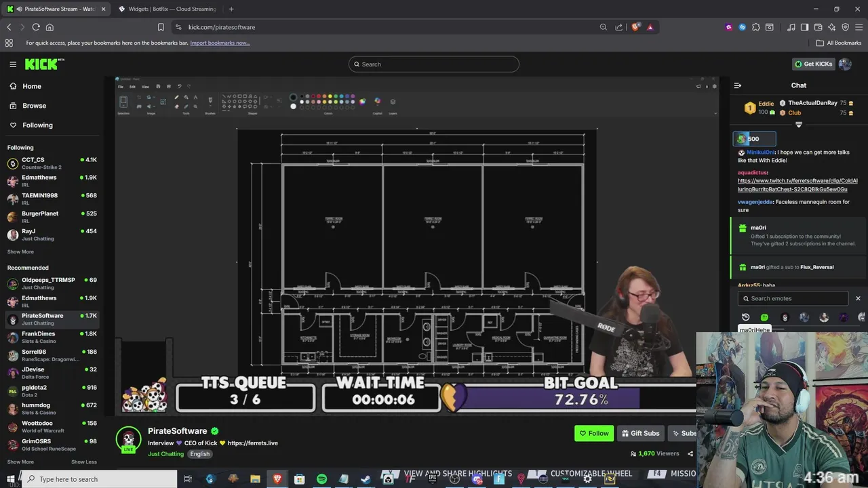Reload the page

(x=36, y=27)
